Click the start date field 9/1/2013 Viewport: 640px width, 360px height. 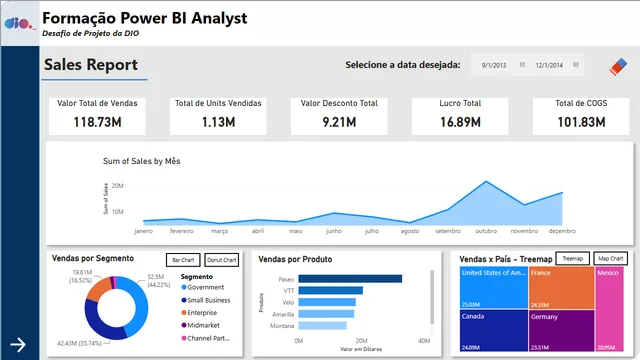tap(494, 65)
